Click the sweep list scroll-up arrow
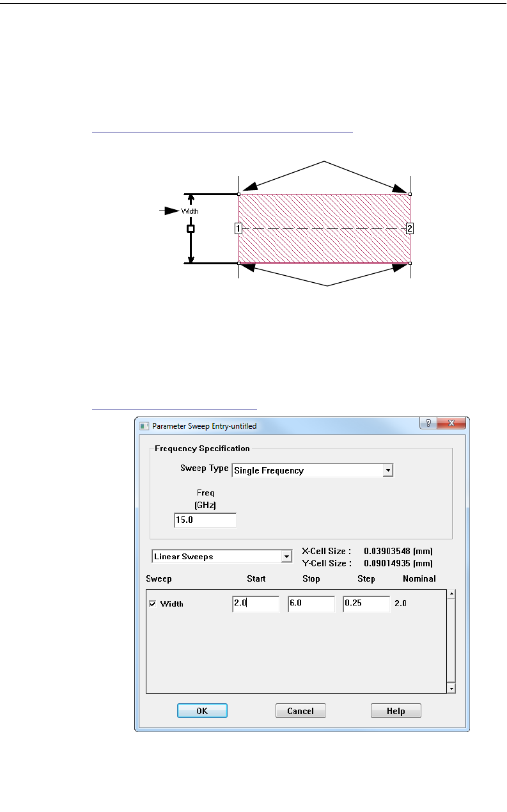 click(x=451, y=594)
